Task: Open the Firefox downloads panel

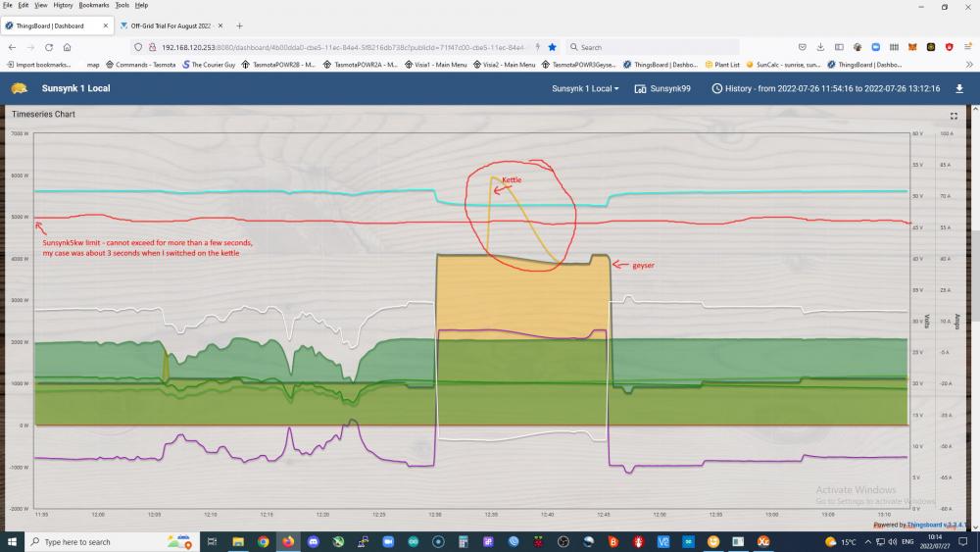Action: tap(820, 47)
